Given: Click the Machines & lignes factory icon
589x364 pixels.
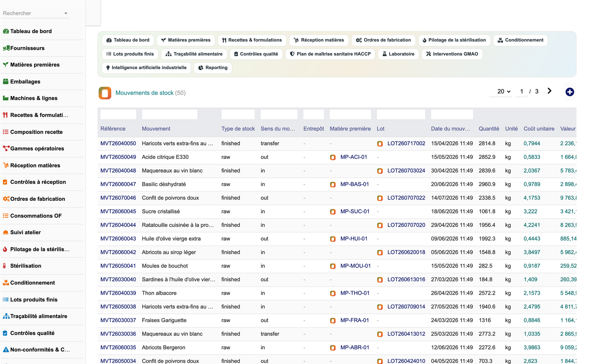Looking at the screenshot, I should point(6,98).
